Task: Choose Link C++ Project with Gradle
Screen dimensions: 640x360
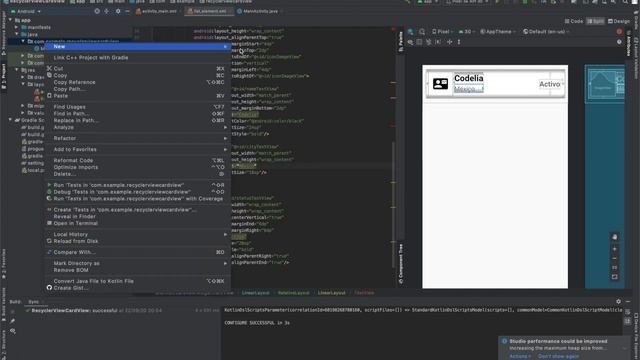Action: (138, 58)
